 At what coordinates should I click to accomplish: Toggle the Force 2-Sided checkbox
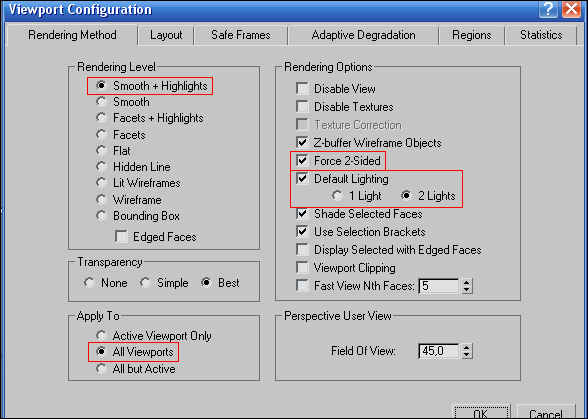click(x=302, y=161)
